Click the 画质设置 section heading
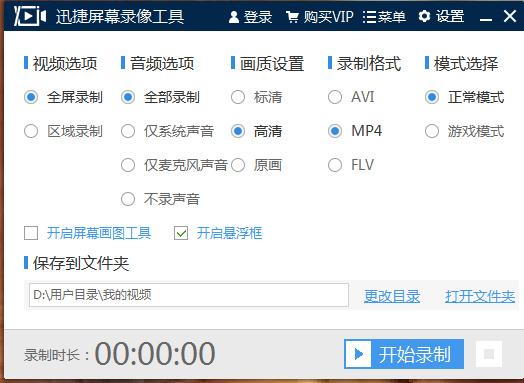 (x=272, y=63)
